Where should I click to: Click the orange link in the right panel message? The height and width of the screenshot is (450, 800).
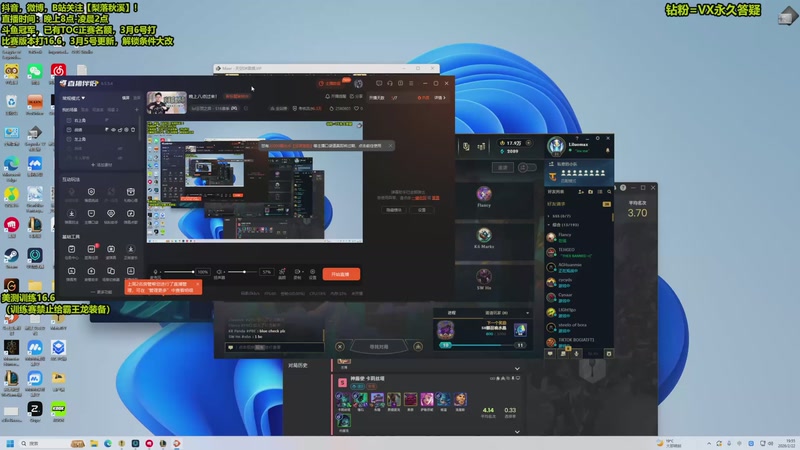coord(419,197)
